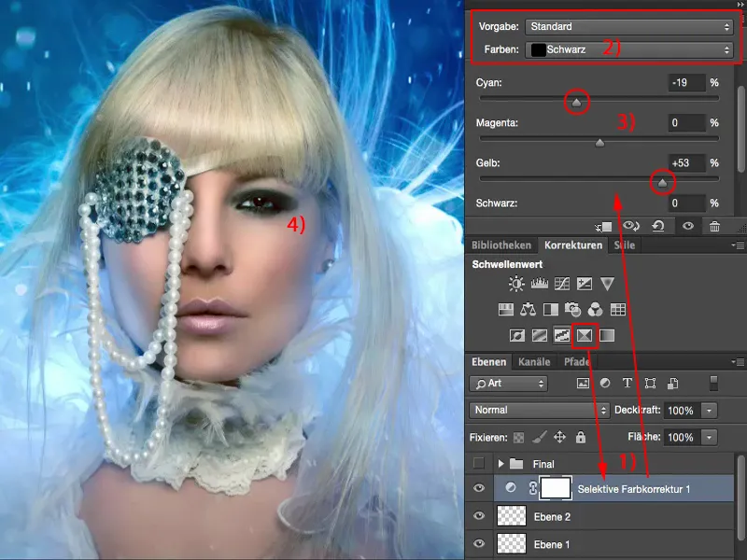Open the Ebenen panel flyout menu
Viewport: 747px width, 560px height.
(x=738, y=362)
